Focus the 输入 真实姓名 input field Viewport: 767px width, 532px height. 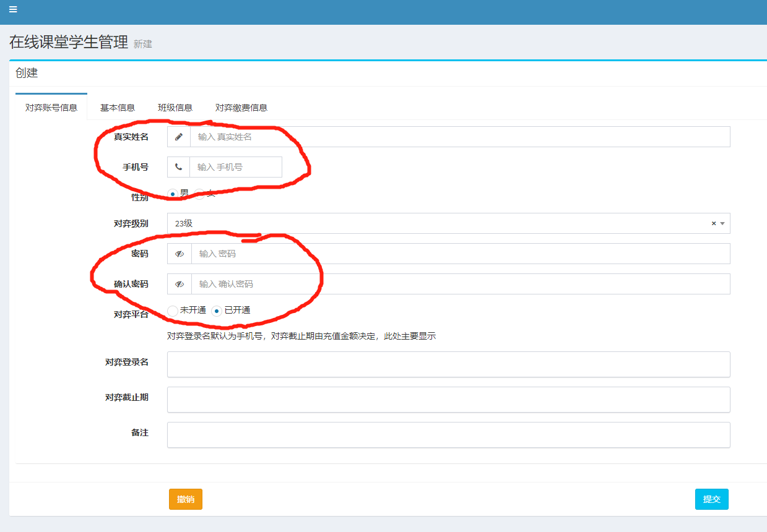click(x=459, y=137)
